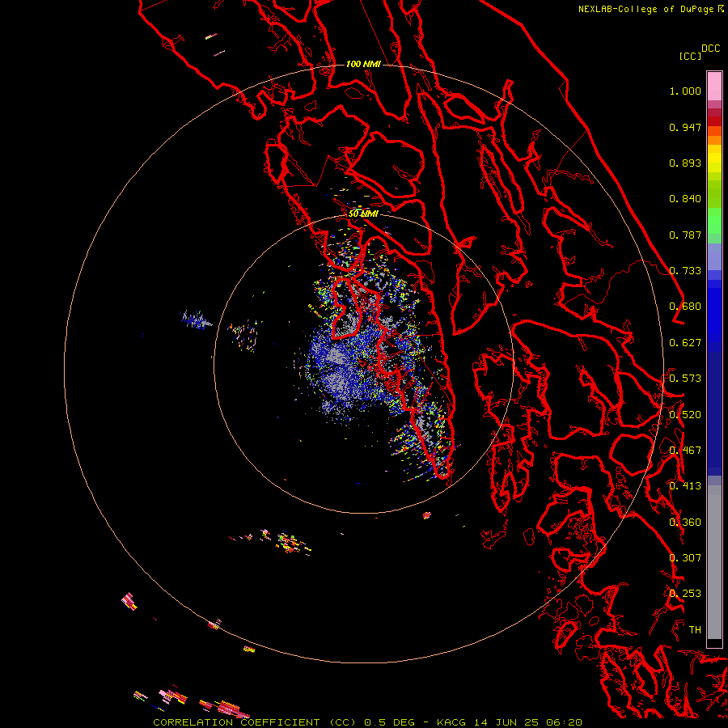
Task: Click the "50 NMI" range ring label
Action: (363, 214)
